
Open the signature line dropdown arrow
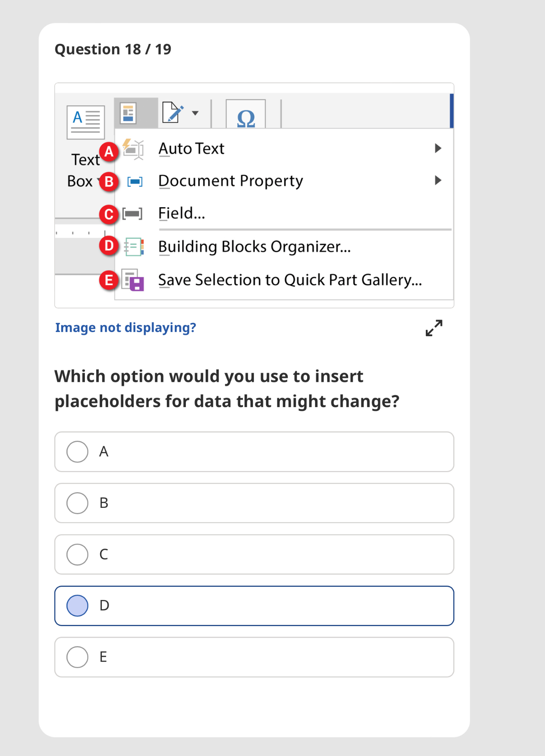tap(195, 113)
